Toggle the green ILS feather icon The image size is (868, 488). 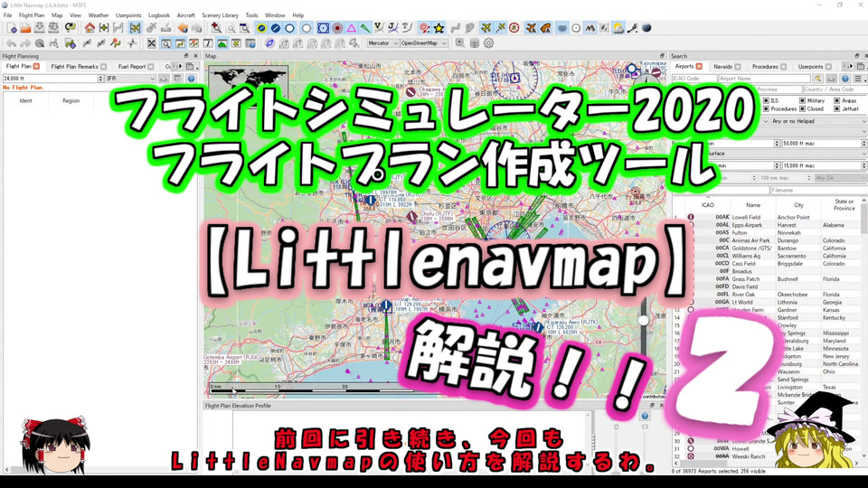[x=365, y=28]
